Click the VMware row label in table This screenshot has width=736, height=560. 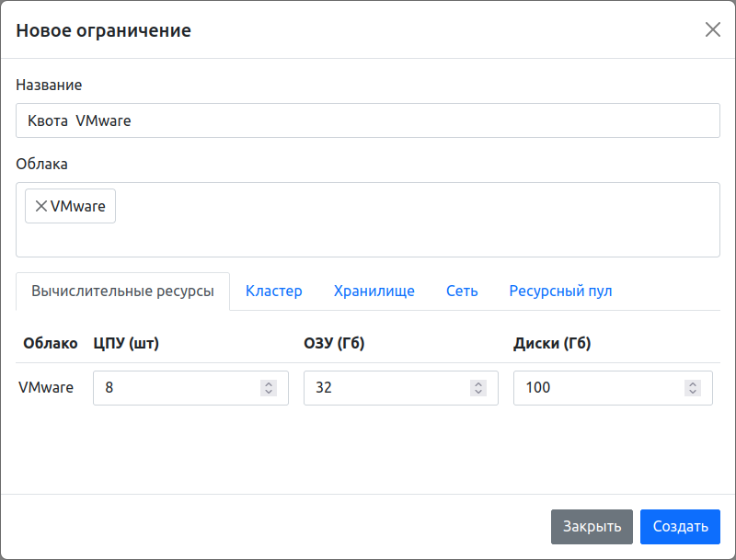46,387
